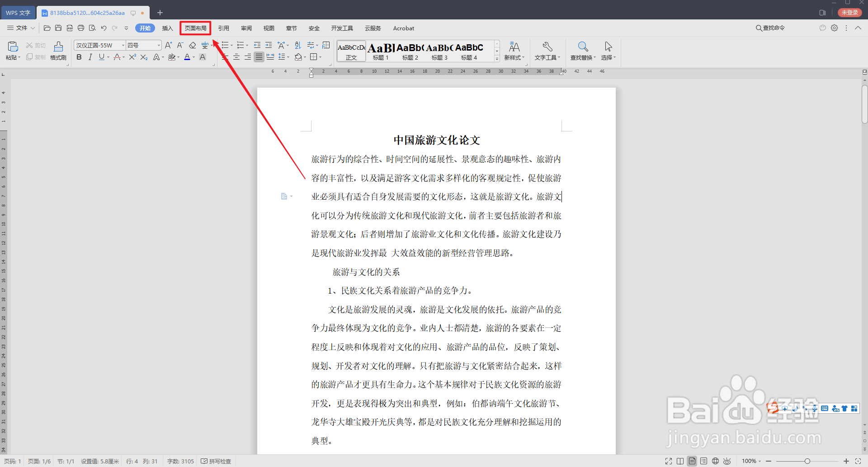Switch to the 审阅 tab

tap(246, 28)
